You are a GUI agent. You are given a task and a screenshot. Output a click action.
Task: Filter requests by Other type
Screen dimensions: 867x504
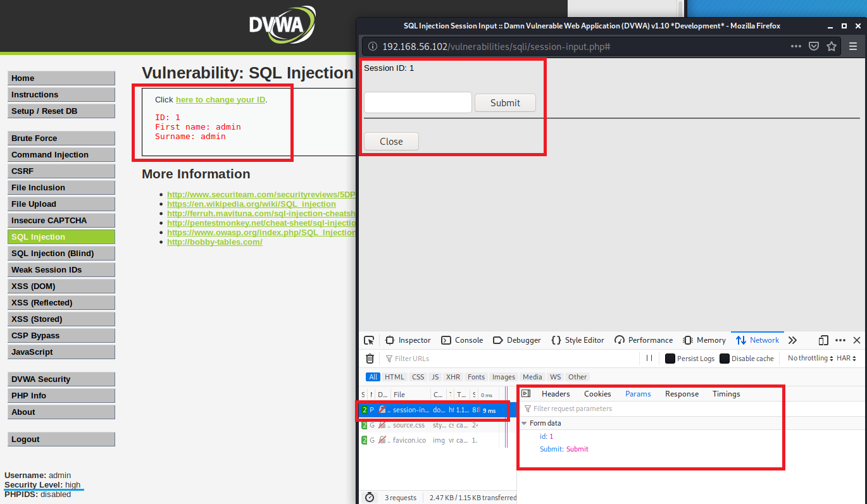pos(577,377)
